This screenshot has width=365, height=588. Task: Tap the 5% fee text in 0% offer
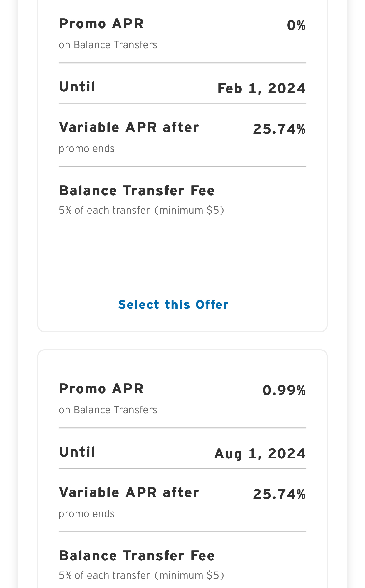click(x=142, y=211)
